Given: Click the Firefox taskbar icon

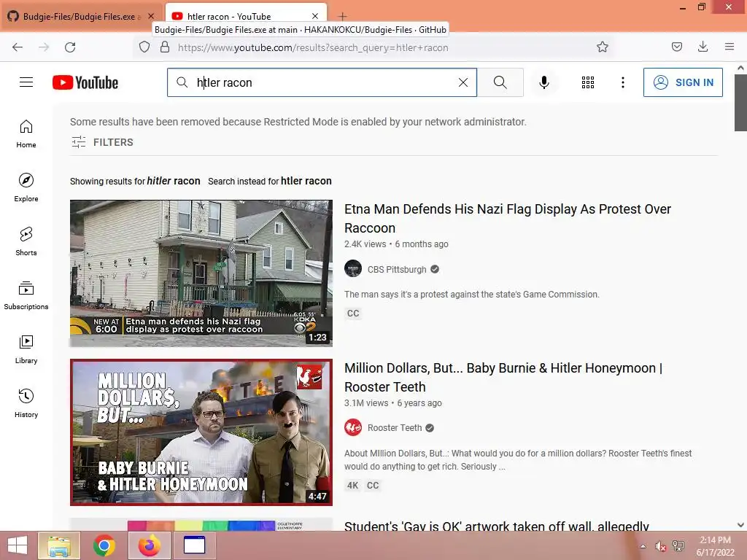Looking at the screenshot, I should [x=149, y=545].
